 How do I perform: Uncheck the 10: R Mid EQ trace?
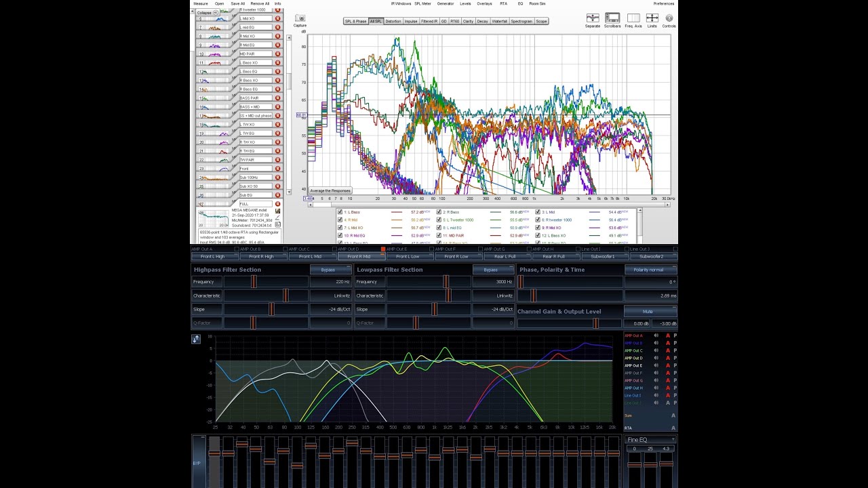pos(340,235)
